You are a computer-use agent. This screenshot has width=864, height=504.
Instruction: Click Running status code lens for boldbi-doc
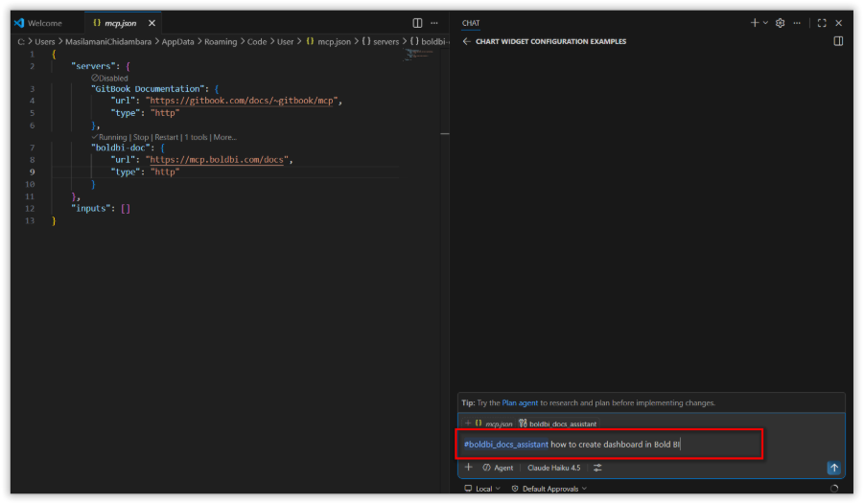pos(109,137)
